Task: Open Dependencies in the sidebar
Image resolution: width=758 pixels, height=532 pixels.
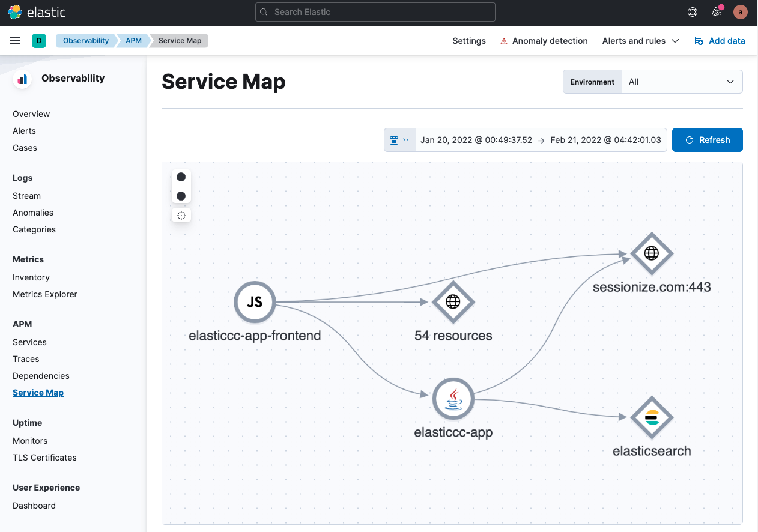Action: 41,376
